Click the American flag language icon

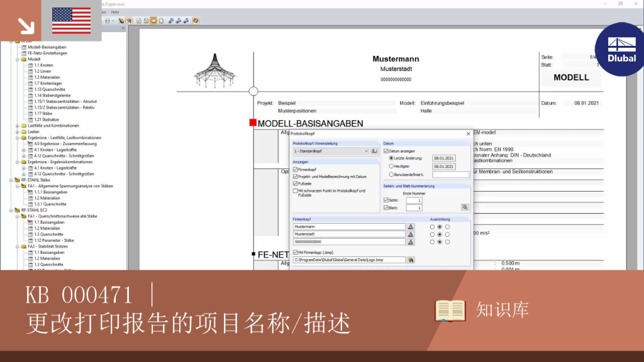click(72, 21)
